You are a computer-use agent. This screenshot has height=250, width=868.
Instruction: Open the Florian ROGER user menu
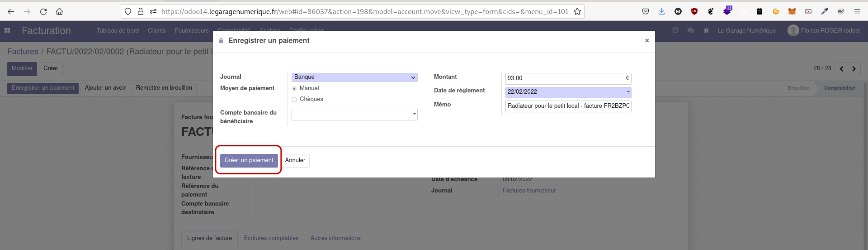824,30
